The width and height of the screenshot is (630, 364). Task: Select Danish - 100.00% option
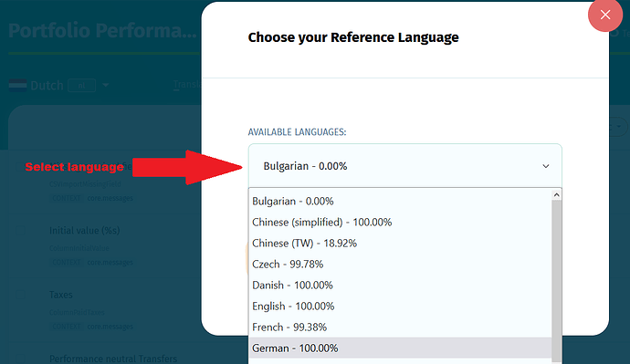(400, 285)
